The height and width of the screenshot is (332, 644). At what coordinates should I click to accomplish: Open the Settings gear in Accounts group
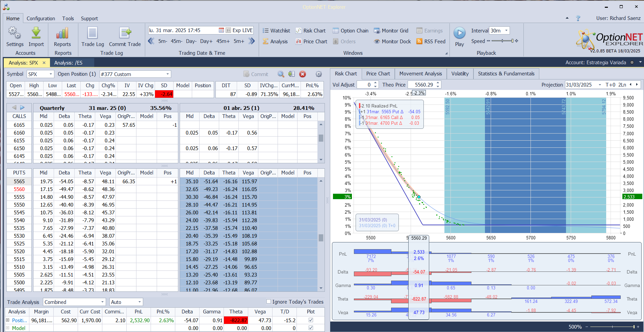click(15, 37)
